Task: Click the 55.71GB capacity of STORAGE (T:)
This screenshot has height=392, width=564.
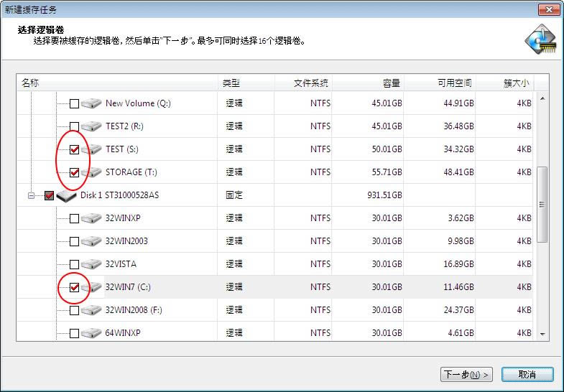Action: tap(387, 172)
